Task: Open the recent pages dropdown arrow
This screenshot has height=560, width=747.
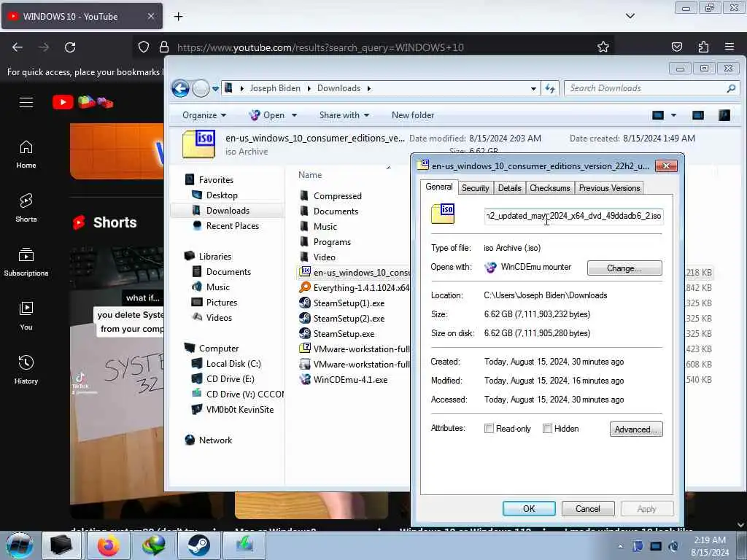Action: [x=215, y=88]
